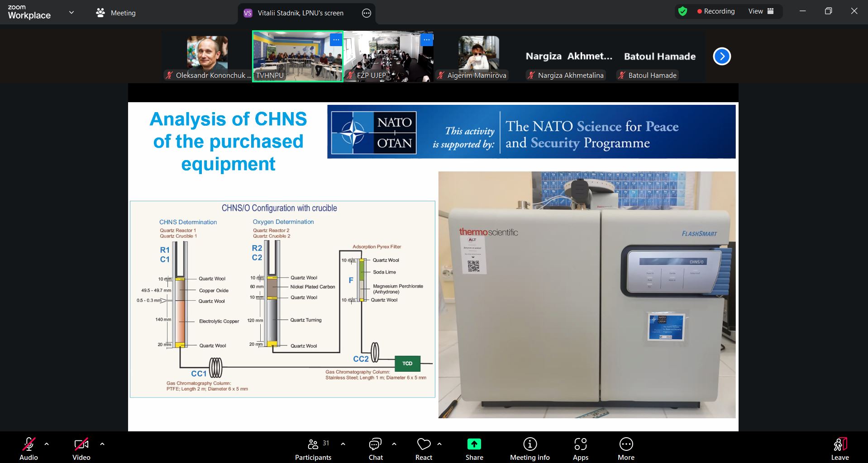868x463 pixels.
Task: Open the Chat panel
Action: [375, 449]
